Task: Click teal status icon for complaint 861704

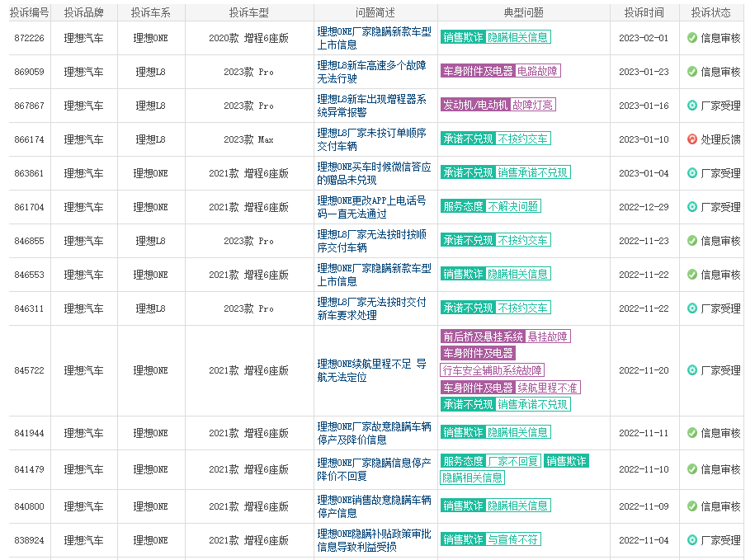Action: [692, 207]
